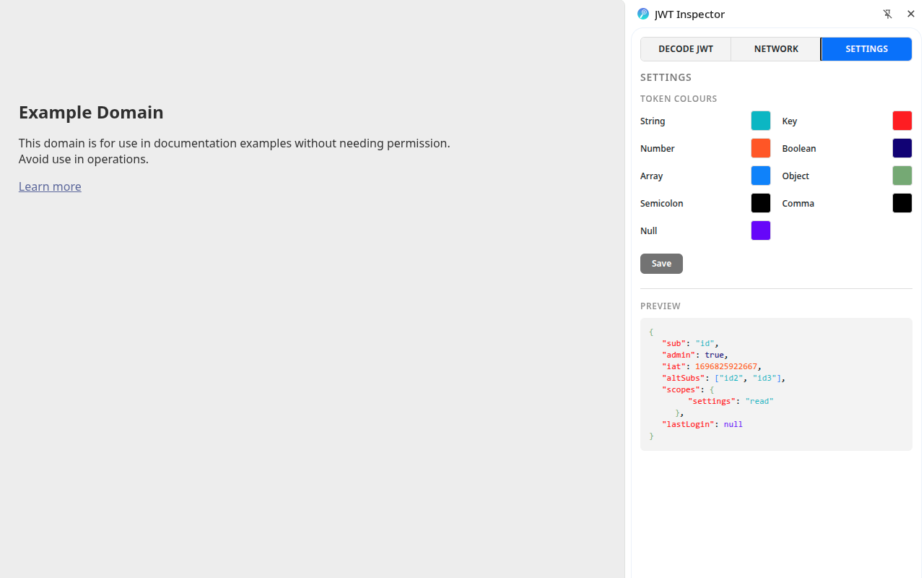Click the JWT Inspector logo icon
The image size is (924, 578).
643,14
